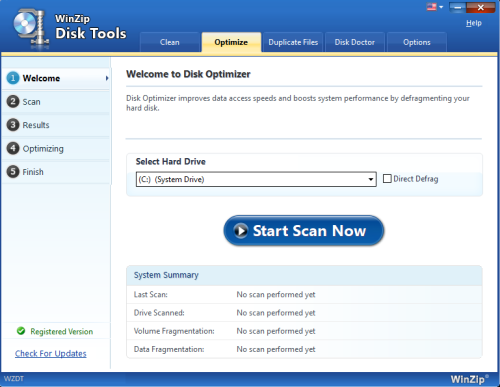Screen dimensions: 500x387
Task: Minimize the Disk Tools window
Action: pos(458,7)
